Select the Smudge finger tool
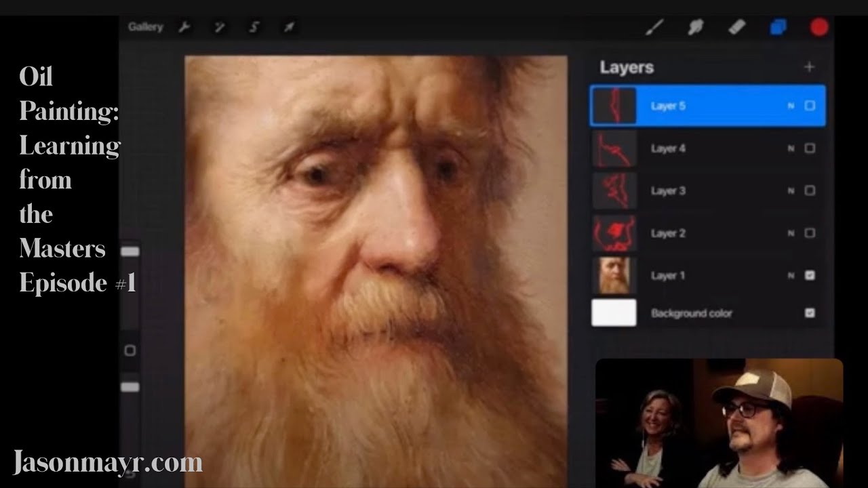This screenshot has height=488, width=868. [696, 27]
